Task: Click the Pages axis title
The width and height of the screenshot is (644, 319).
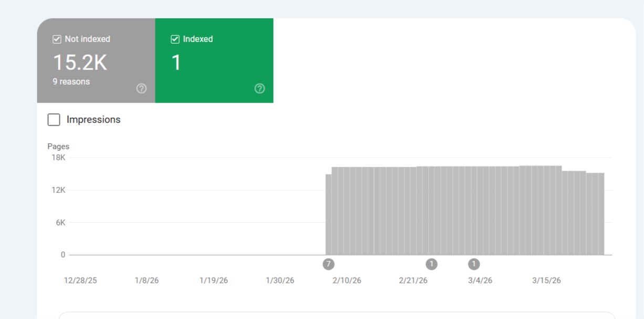Action: pos(58,147)
